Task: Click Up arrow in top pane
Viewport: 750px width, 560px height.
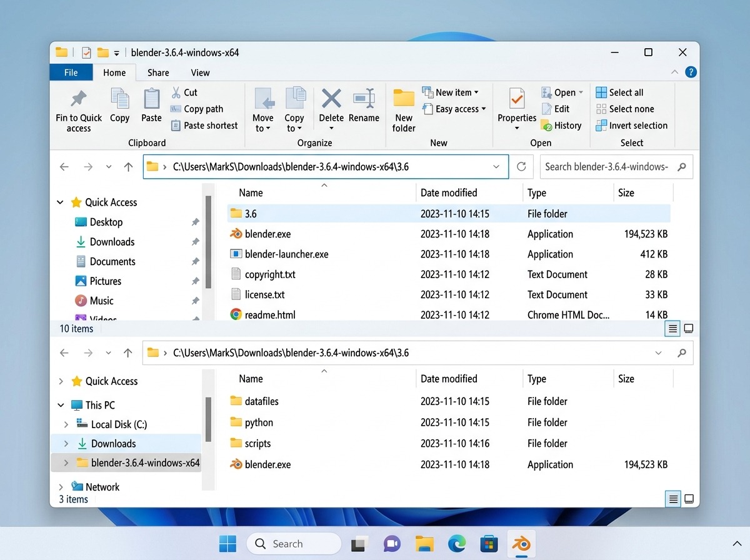Action: tap(128, 167)
